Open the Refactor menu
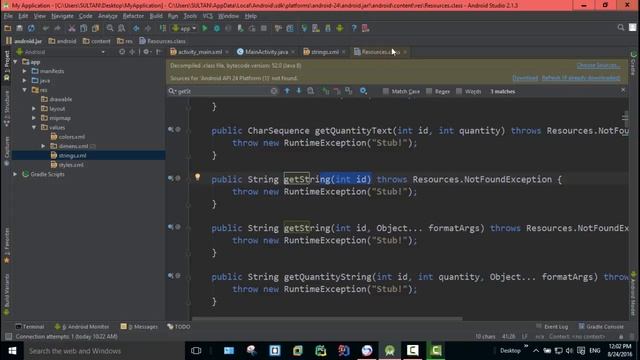 (133, 16)
